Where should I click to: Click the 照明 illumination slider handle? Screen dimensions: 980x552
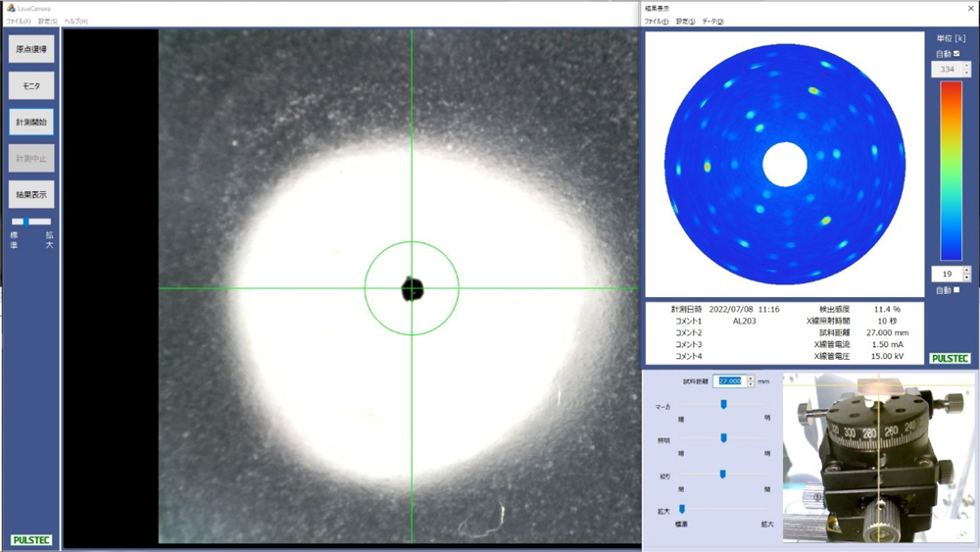723,438
